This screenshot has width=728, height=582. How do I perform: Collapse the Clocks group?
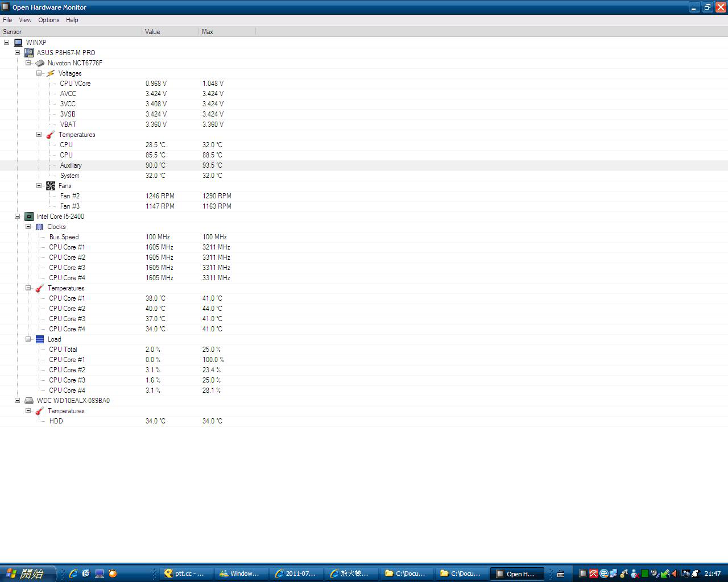click(28, 227)
